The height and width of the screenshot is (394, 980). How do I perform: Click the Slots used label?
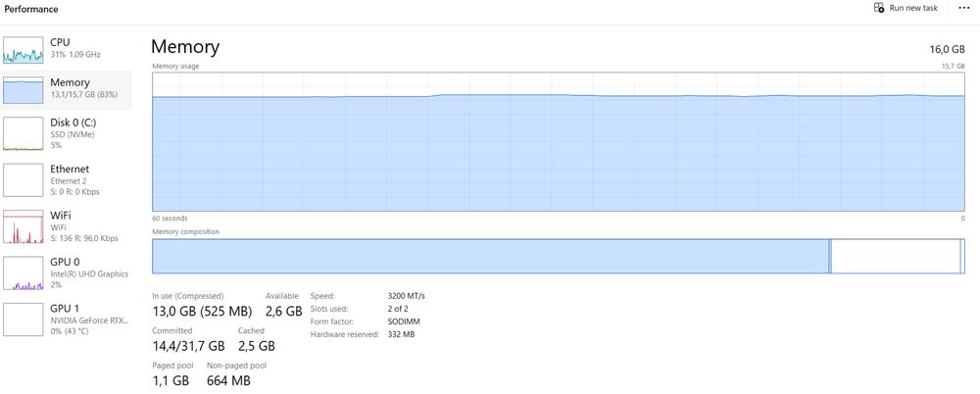(329, 309)
